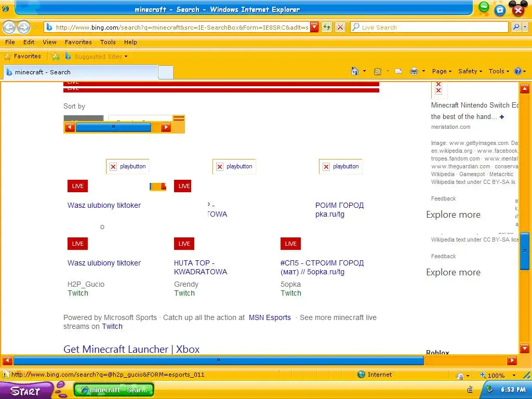Click the third playbutton broken image
Screen dimensions: 532x399
click(341, 166)
